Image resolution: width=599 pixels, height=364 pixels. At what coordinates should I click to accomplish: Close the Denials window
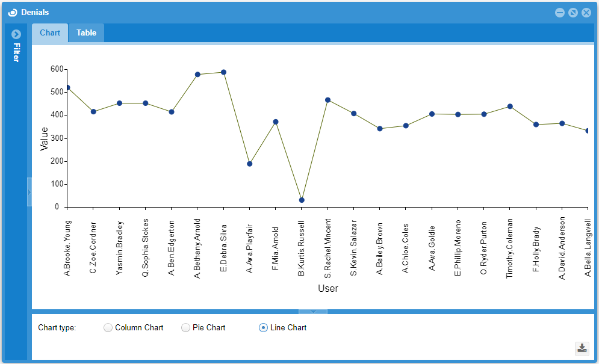click(x=586, y=13)
